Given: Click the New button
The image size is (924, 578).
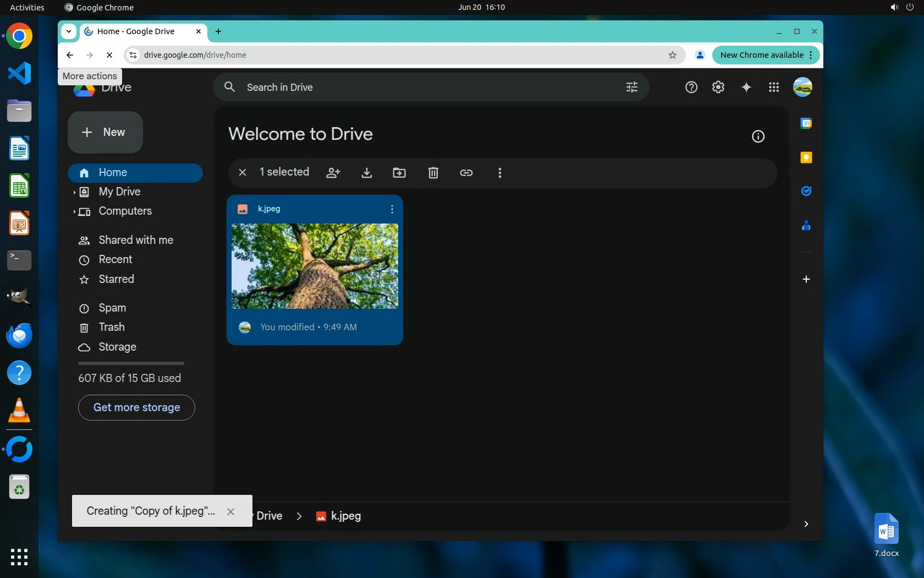Looking at the screenshot, I should [x=105, y=132].
